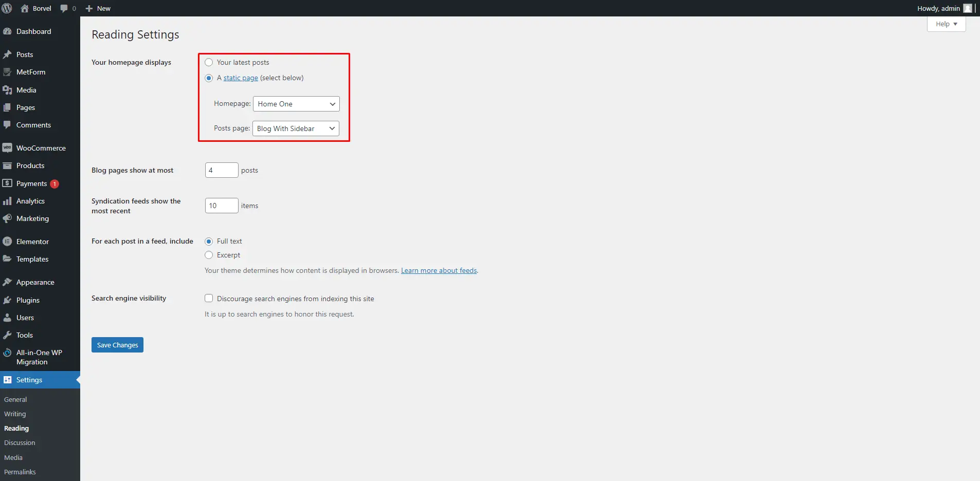This screenshot has height=481, width=980.
Task: Open the Analytics bar chart icon
Action: pyautogui.click(x=7, y=201)
